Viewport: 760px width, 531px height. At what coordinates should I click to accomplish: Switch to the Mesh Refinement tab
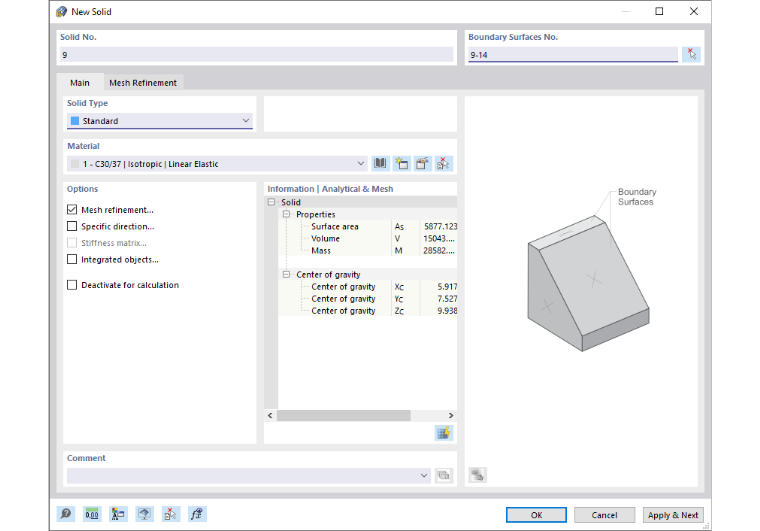[x=143, y=82]
